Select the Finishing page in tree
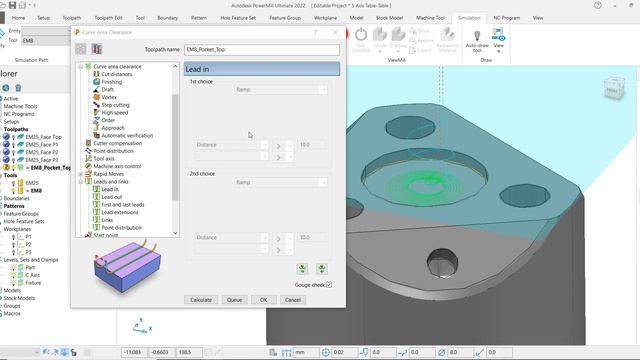This screenshot has height=360, width=640. click(x=111, y=82)
